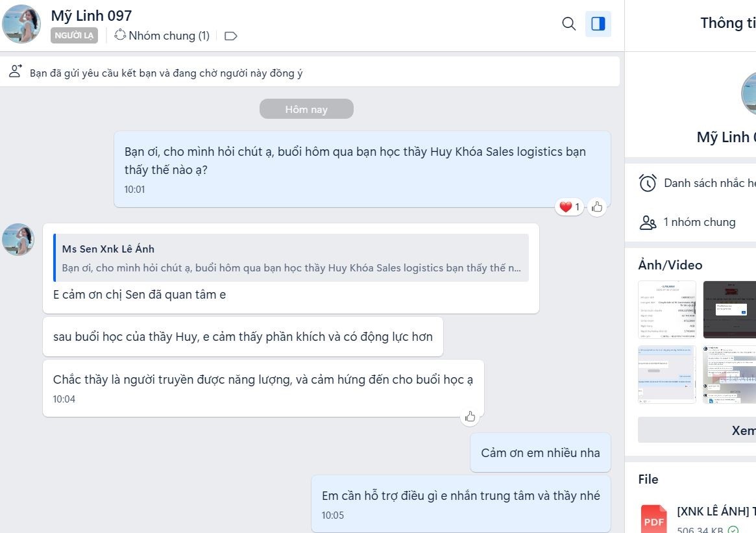The image size is (756, 533).
Task: Expand the File section header
Action: tap(648, 479)
